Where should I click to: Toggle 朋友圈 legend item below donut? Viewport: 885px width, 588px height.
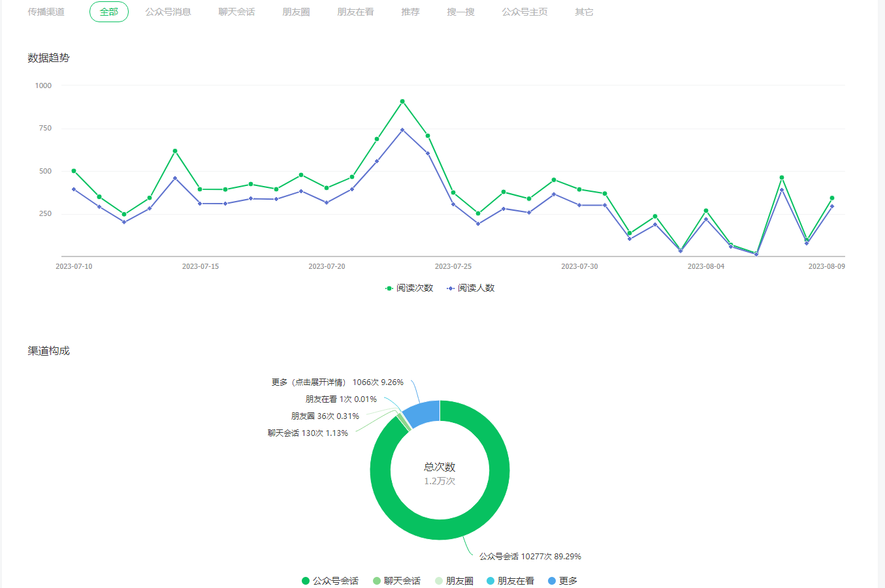click(454, 580)
